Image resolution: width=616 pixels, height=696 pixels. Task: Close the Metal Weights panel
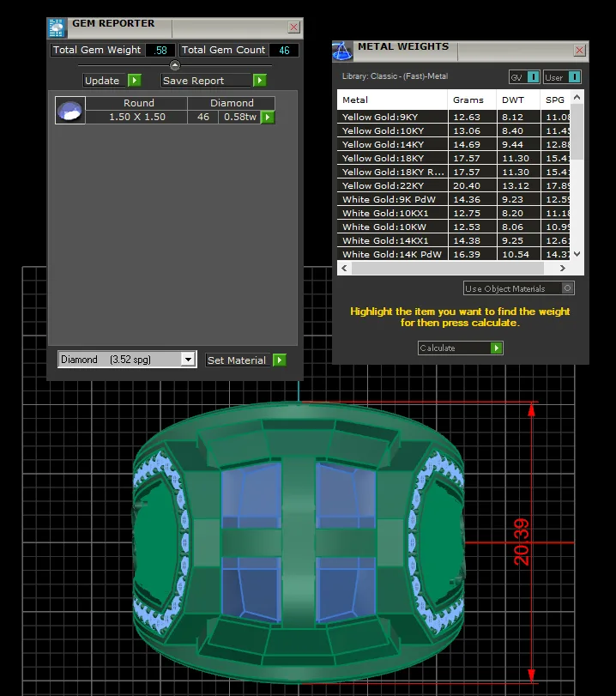(579, 51)
